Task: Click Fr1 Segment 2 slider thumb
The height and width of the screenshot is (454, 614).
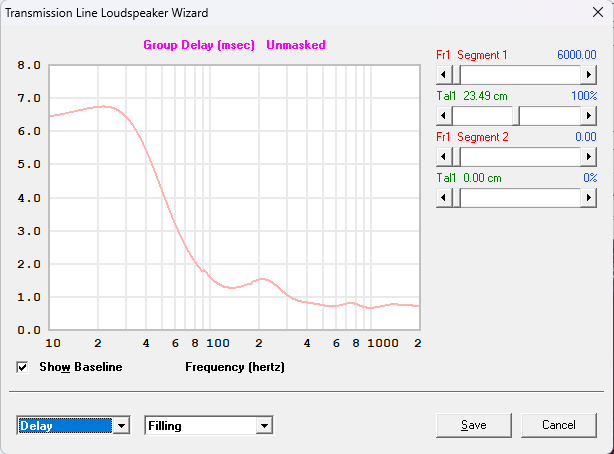Action: tap(456, 157)
